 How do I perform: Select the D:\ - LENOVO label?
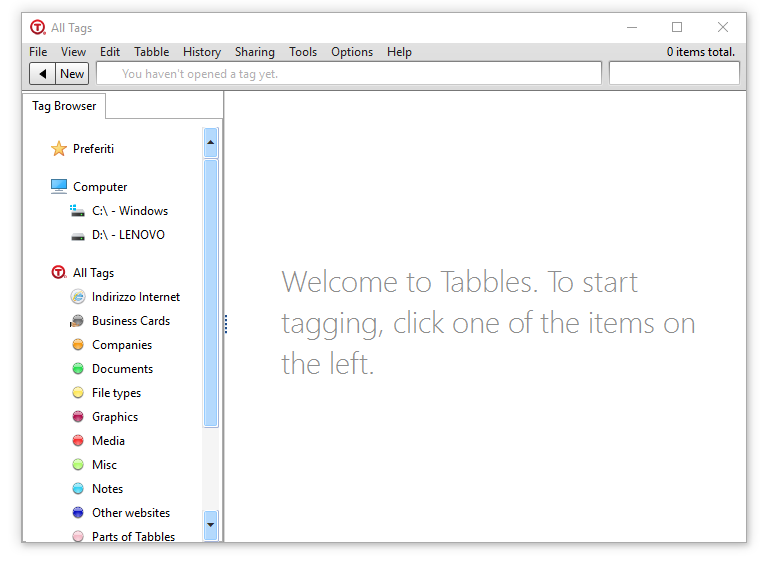128,235
